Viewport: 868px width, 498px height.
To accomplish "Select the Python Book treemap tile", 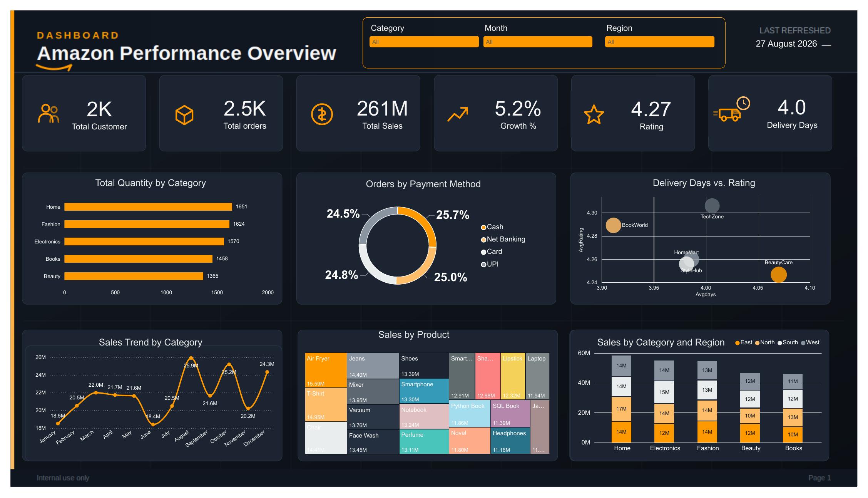I will tap(470, 414).
